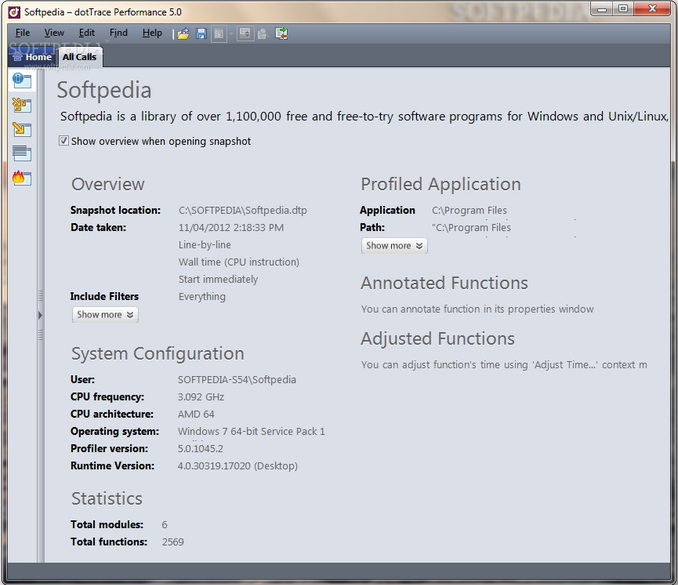This screenshot has height=585, width=678.
Task: Open the Find menu
Action: click(118, 33)
